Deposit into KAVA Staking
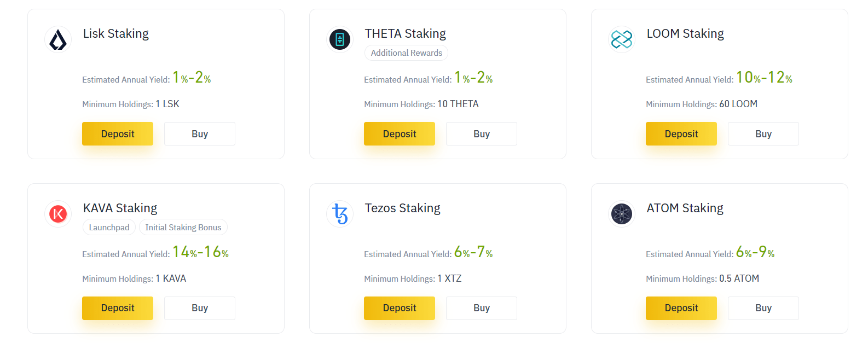Screen dimensions: 868x343 118,308
